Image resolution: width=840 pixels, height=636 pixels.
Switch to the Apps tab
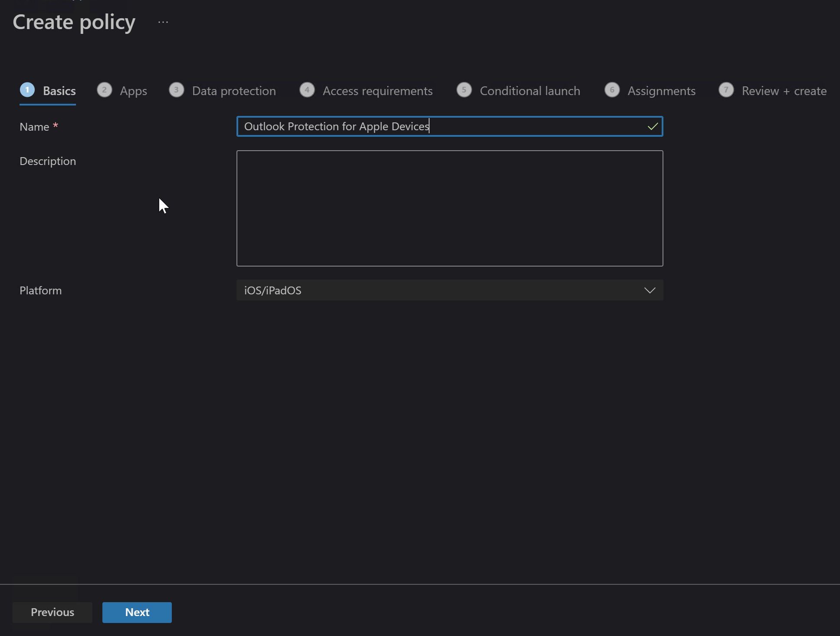coord(132,91)
